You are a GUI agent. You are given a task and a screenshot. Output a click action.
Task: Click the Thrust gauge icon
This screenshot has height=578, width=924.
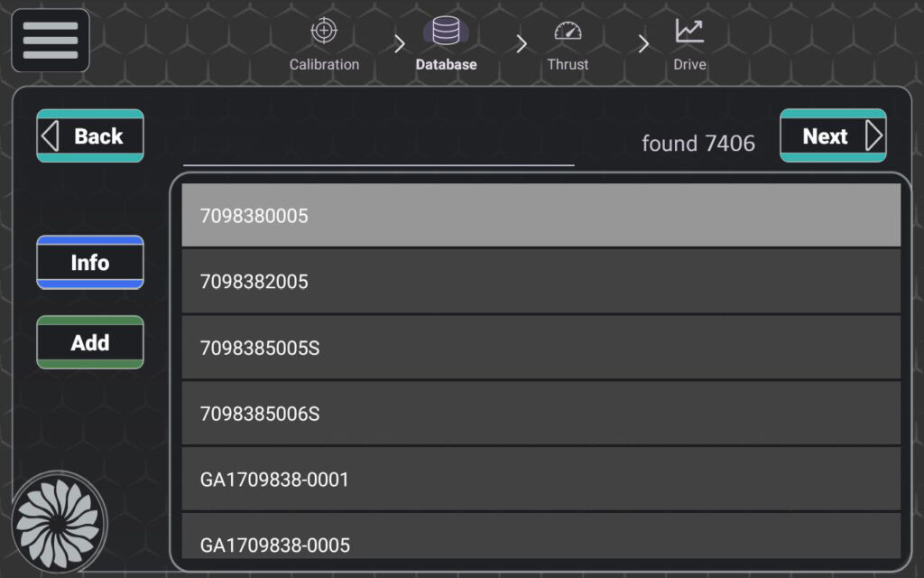point(568,32)
